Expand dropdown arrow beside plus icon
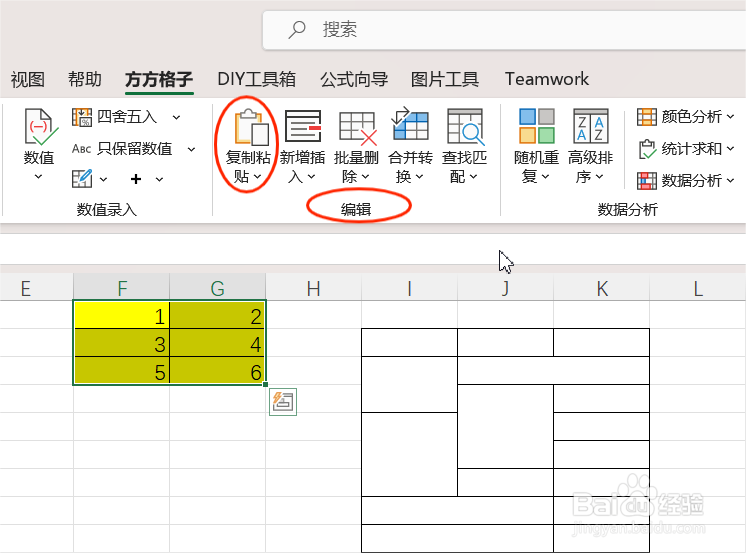Screen dimensions: 746x553 pos(159,179)
